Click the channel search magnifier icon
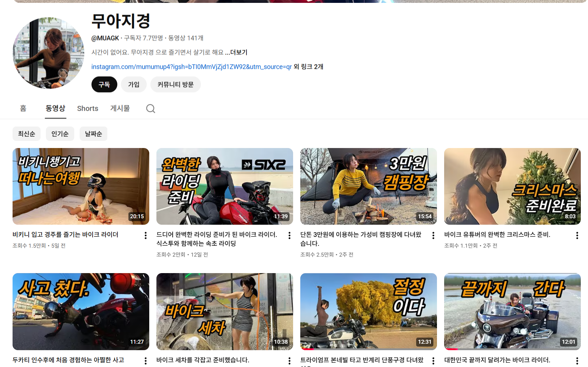The height and width of the screenshot is (367, 588). [151, 109]
